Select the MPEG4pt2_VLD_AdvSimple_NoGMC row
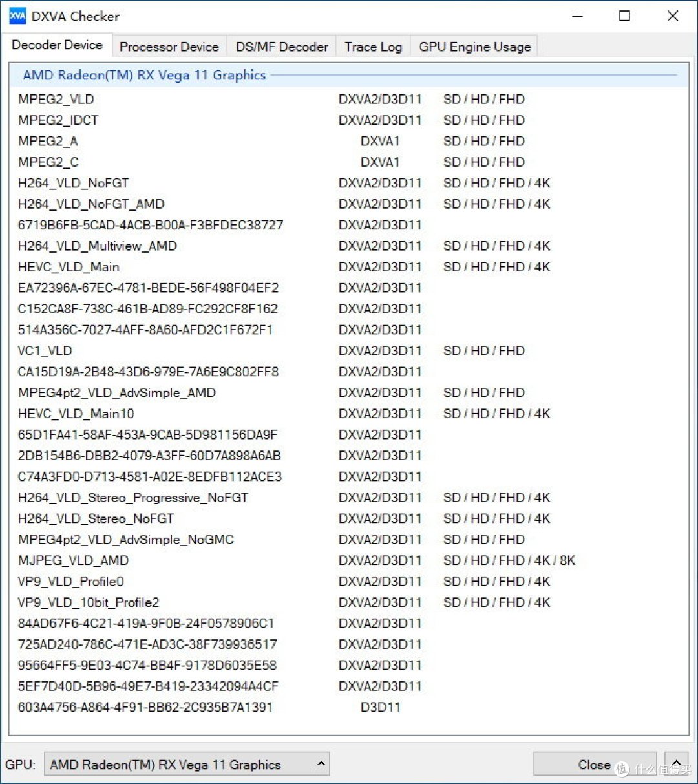Image resolution: width=698 pixels, height=784 pixels. click(349, 540)
